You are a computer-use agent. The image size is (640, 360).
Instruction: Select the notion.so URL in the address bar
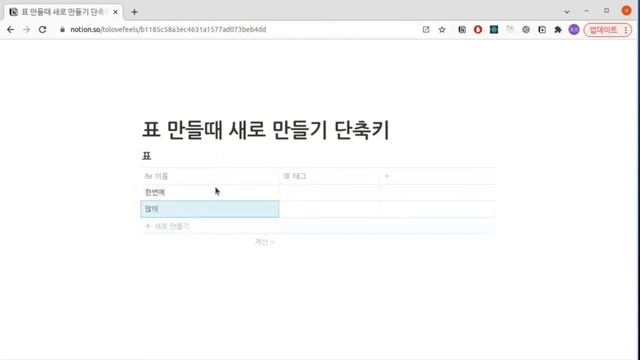(x=168, y=29)
